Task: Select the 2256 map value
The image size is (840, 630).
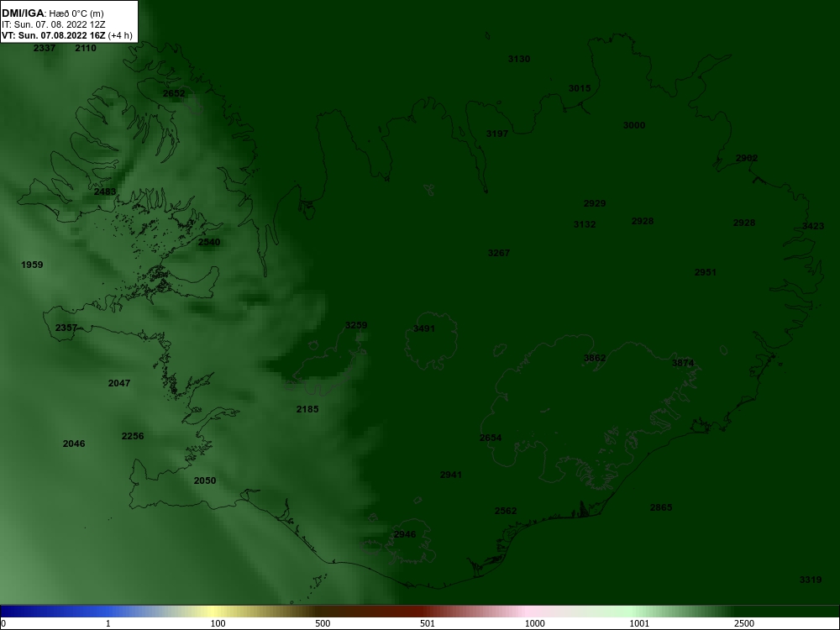Action: (x=133, y=436)
